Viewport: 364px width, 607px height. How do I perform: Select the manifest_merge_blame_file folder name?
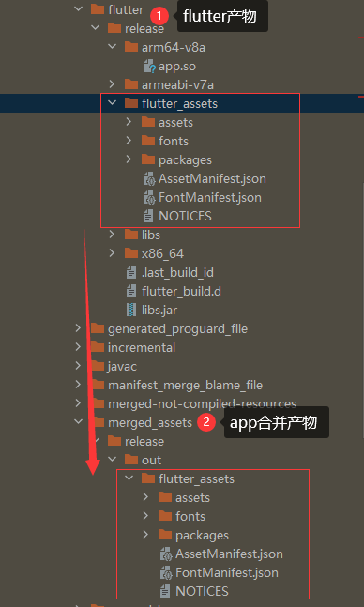click(185, 386)
